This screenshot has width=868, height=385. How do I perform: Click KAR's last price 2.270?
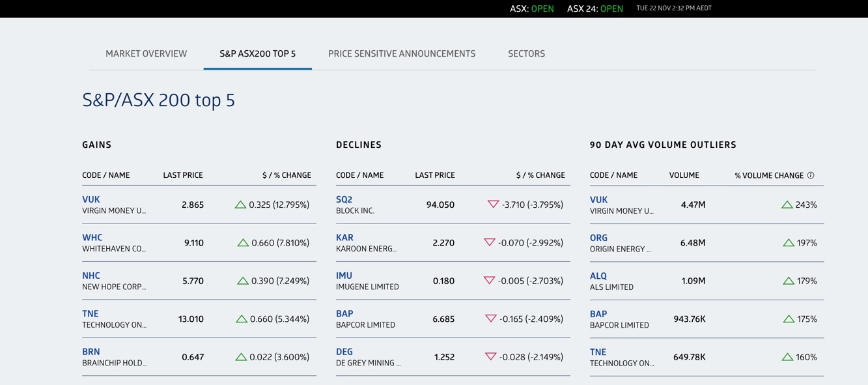pyautogui.click(x=443, y=242)
